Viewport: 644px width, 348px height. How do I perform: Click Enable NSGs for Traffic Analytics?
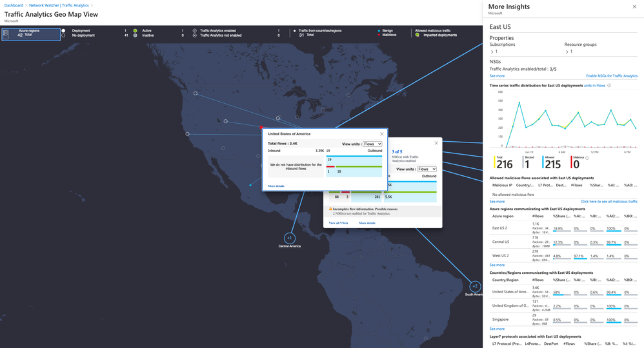tap(612, 76)
